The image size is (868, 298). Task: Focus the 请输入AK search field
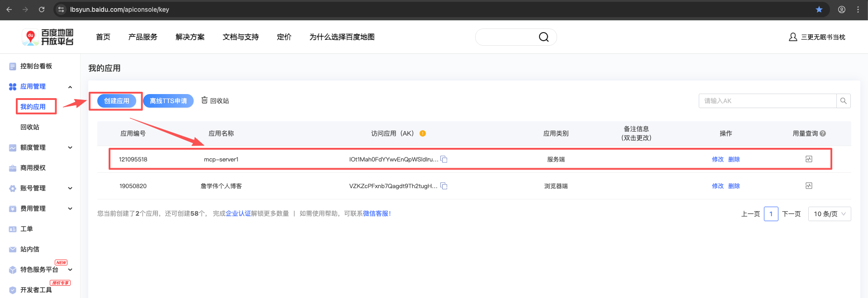pyautogui.click(x=767, y=101)
